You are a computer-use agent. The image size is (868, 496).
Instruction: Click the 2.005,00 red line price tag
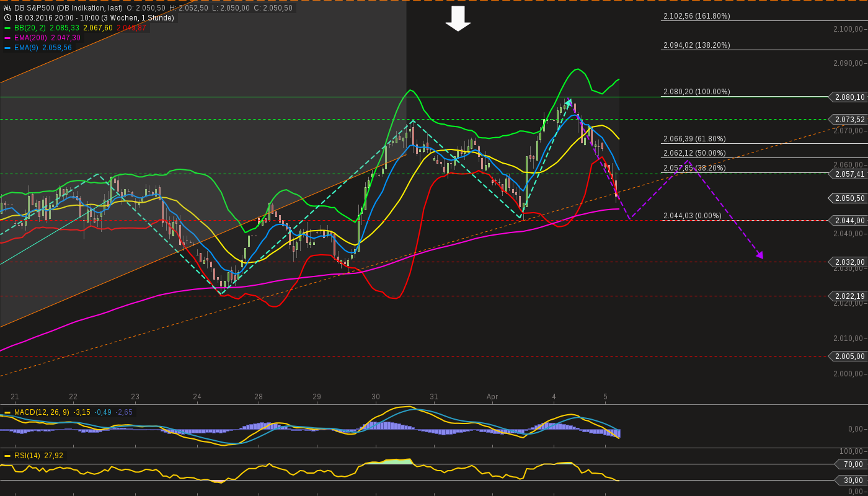coord(847,356)
